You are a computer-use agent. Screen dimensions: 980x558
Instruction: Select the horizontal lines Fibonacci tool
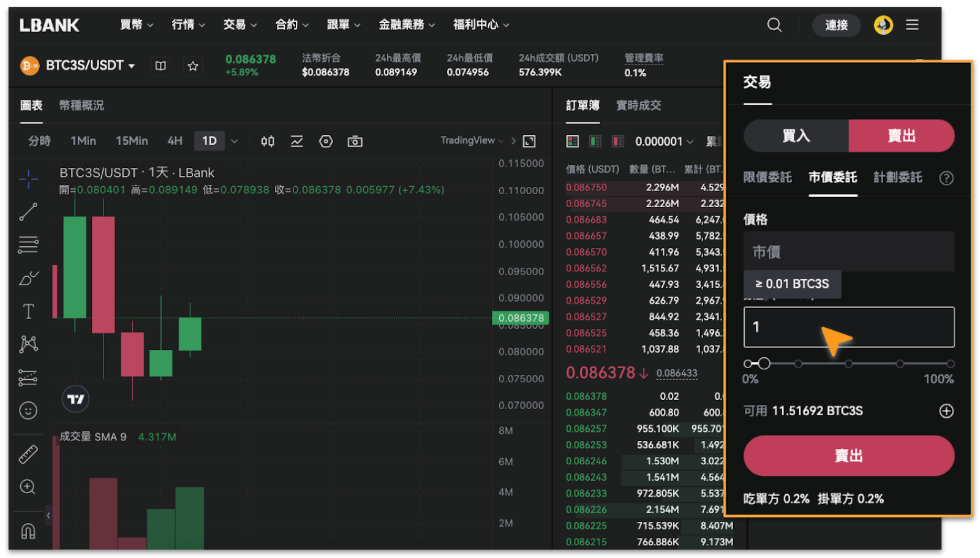tap(28, 245)
